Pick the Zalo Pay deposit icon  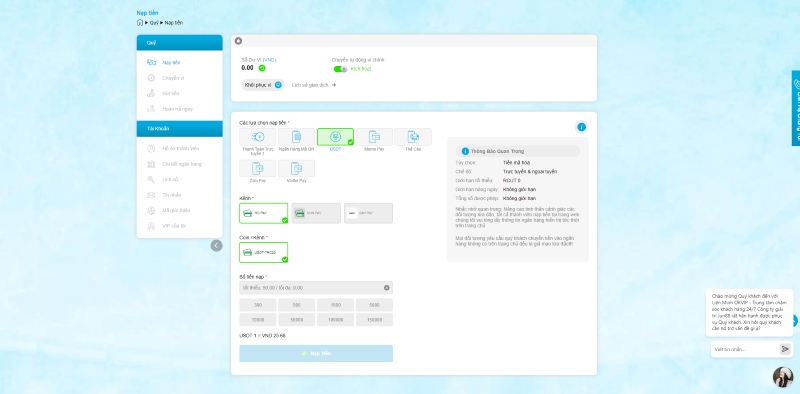[x=258, y=168]
